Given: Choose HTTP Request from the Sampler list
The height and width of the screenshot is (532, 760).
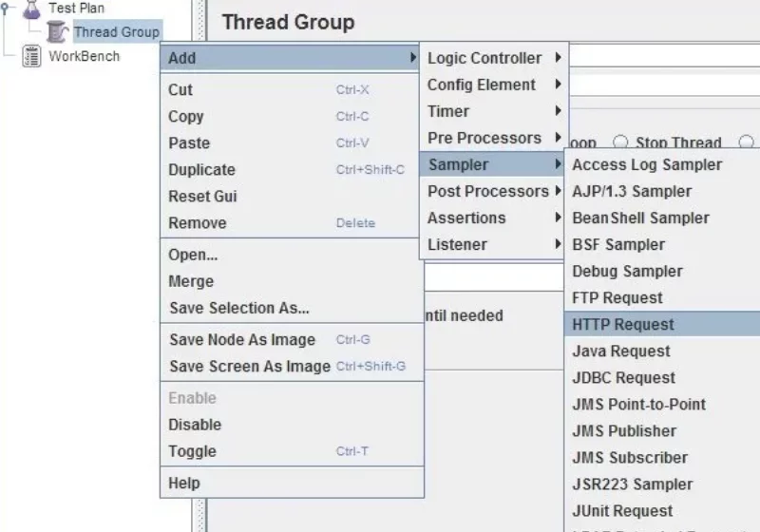Looking at the screenshot, I should pyautogui.click(x=623, y=324).
